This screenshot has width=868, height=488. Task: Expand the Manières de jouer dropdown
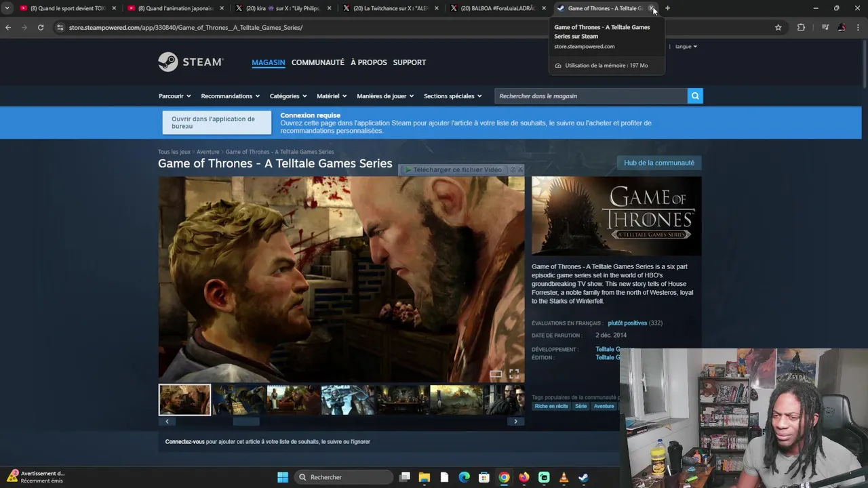[385, 96]
